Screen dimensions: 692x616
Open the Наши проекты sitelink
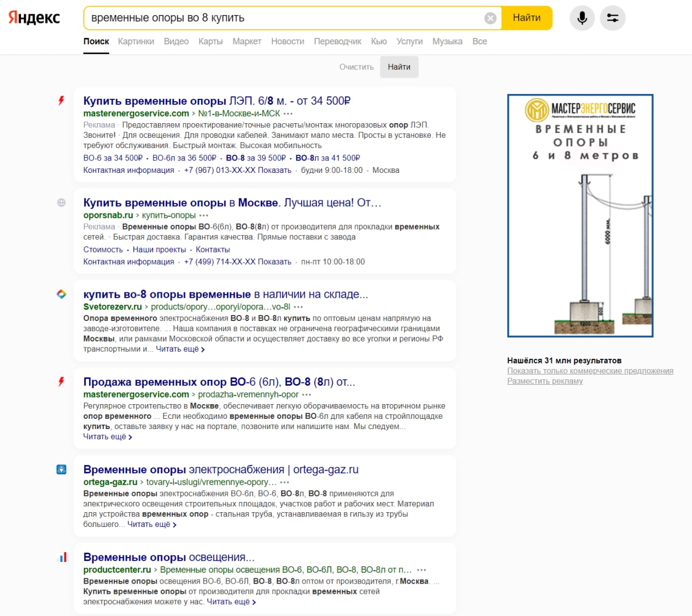click(x=159, y=250)
